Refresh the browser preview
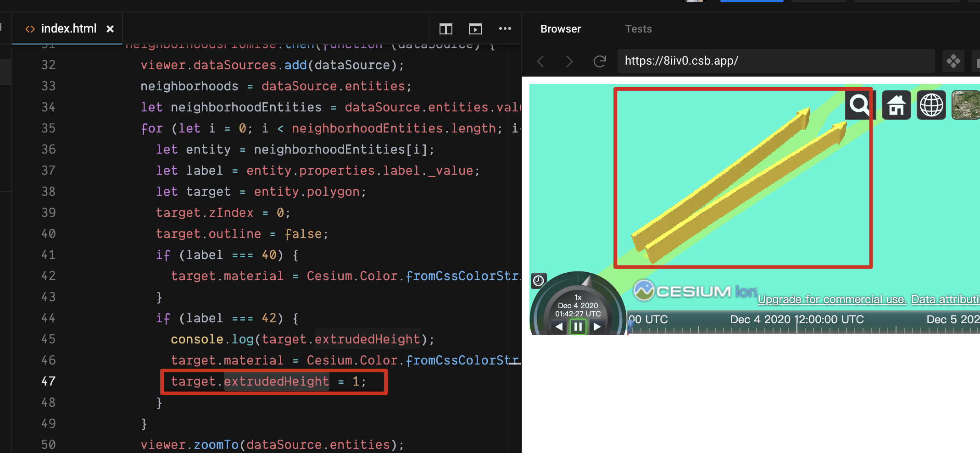Image resolution: width=980 pixels, height=453 pixels. 600,61
